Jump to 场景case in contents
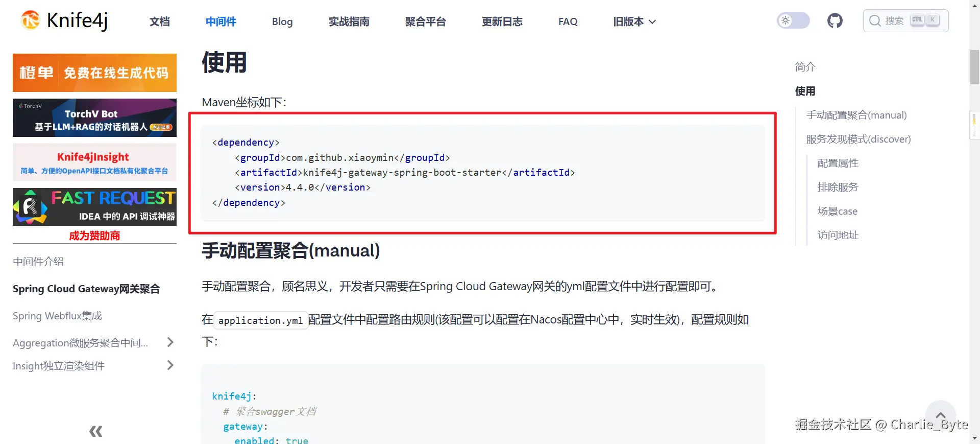Viewport: 980px width, 444px height. pos(838,211)
